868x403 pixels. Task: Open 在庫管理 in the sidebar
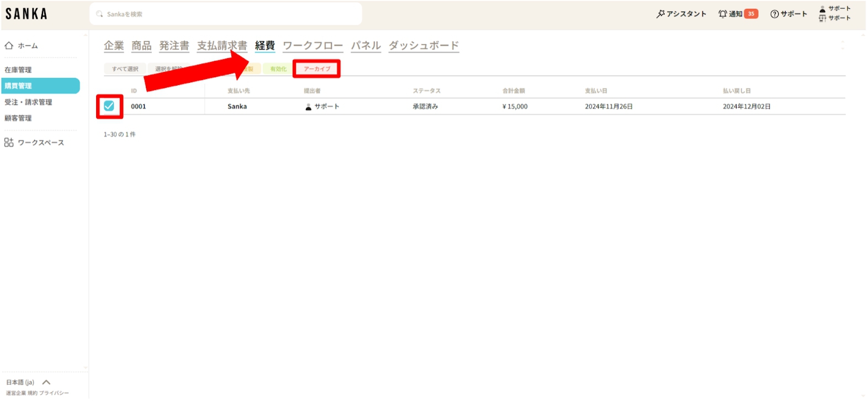click(18, 70)
